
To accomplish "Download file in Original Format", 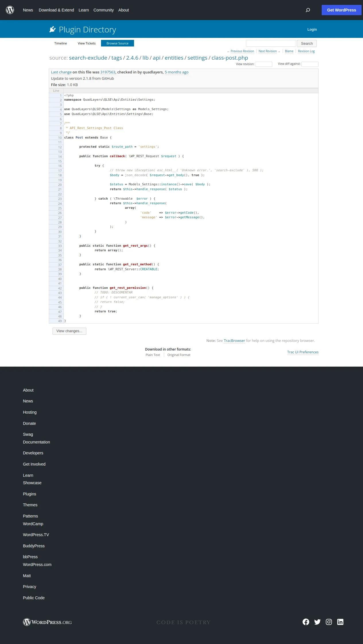I will coord(179,355).
